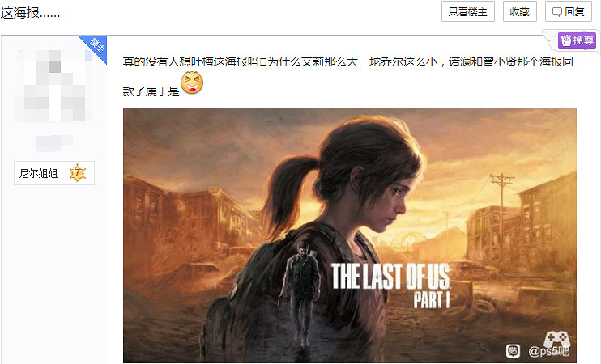This screenshot has width=601, height=364.
Task: Click the speech bubble icon in 回复
Action: coord(557,12)
